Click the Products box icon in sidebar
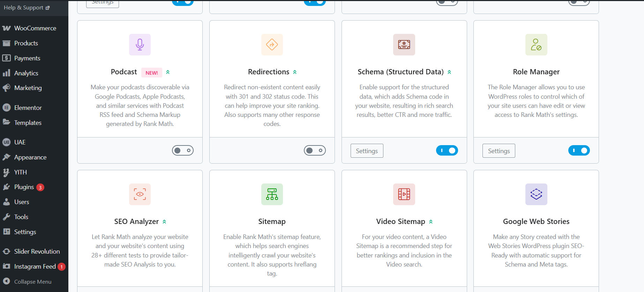 [x=6, y=43]
